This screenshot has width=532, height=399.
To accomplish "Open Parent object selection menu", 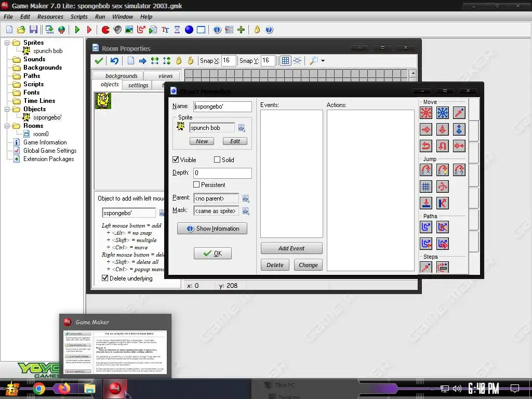I will 246,198.
